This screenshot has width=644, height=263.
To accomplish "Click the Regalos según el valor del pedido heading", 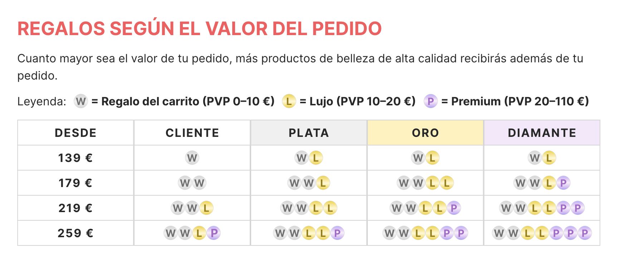I will [x=199, y=29].
